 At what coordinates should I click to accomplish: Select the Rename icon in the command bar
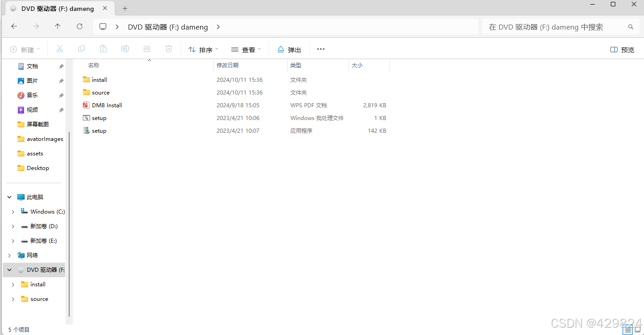point(125,49)
